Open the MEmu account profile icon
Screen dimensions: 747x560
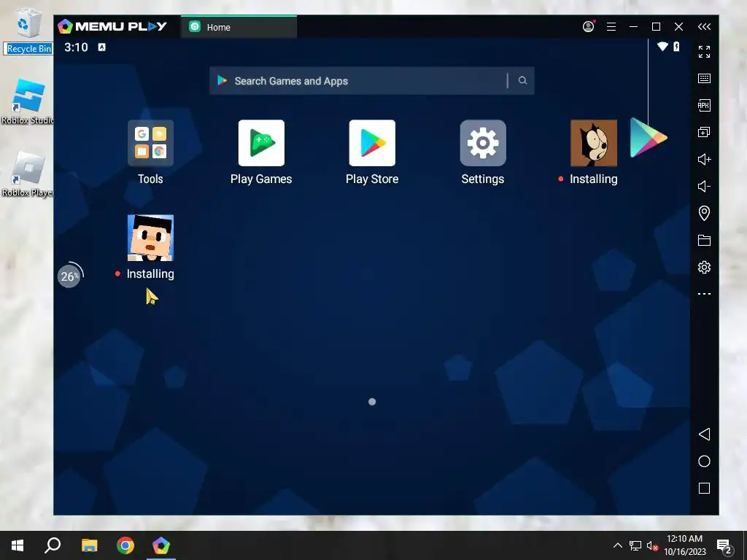click(589, 27)
